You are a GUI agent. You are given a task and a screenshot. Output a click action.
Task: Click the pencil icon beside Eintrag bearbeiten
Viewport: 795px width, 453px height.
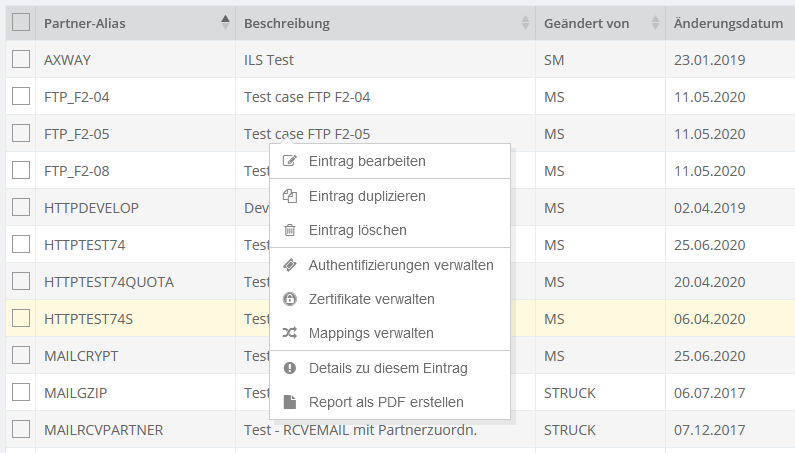click(290, 161)
